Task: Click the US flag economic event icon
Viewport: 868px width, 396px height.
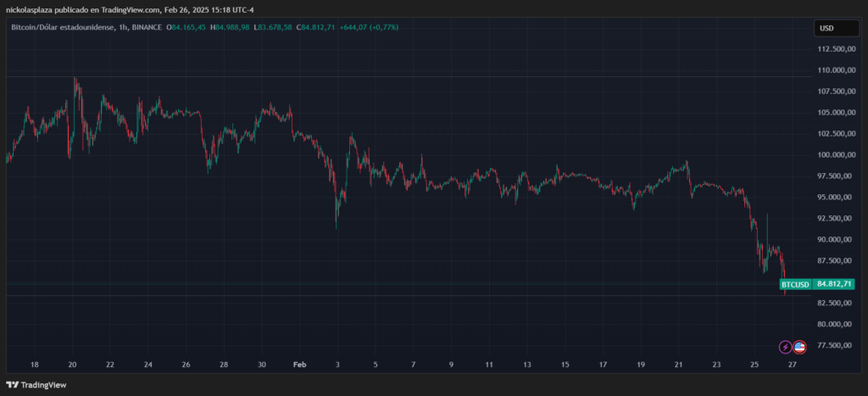Action: click(x=798, y=346)
